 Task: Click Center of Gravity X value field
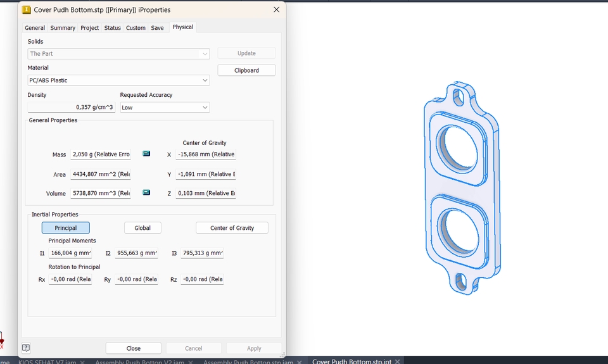(205, 154)
